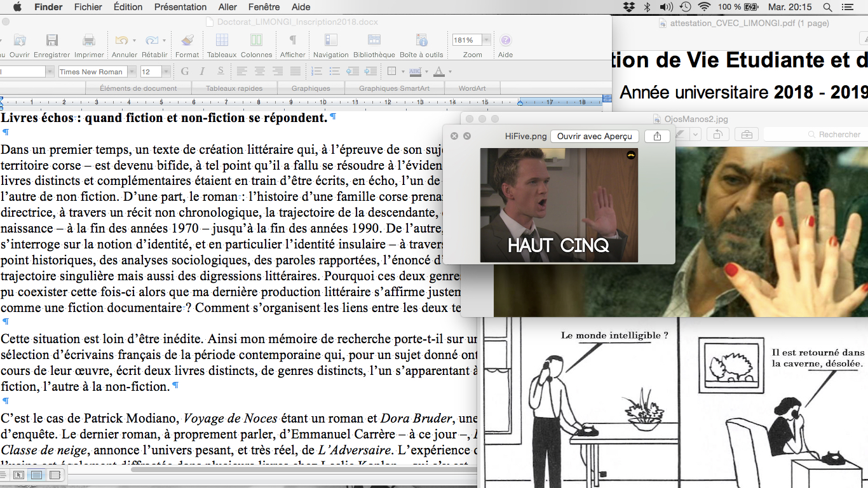The height and width of the screenshot is (488, 868).
Task: Click the Colonnes columns icon
Action: click(x=256, y=41)
